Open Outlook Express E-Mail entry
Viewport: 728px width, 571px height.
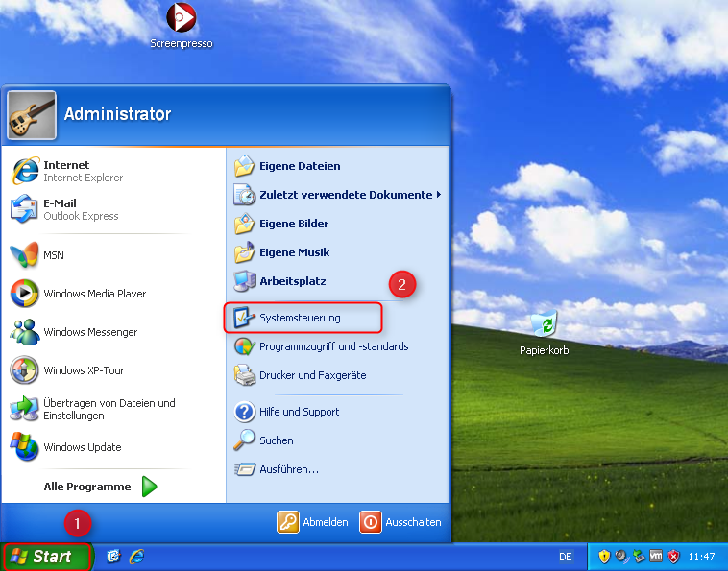point(67,209)
